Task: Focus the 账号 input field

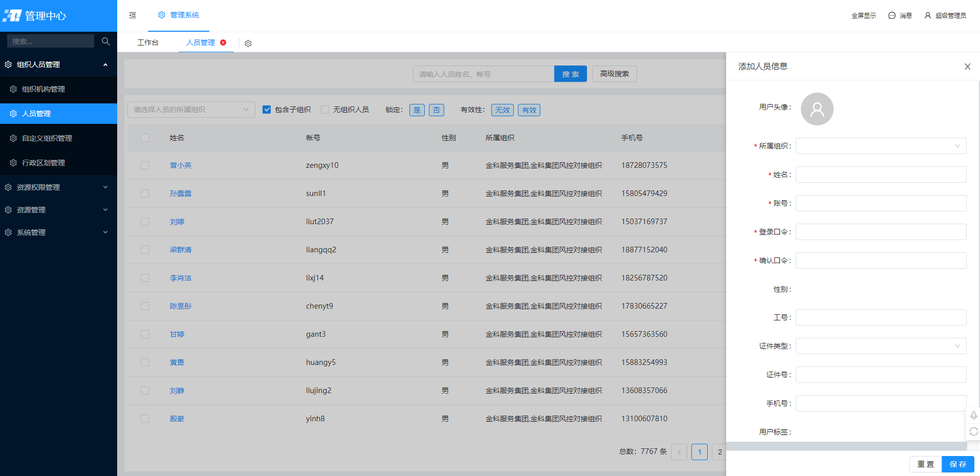Action: pos(881,203)
